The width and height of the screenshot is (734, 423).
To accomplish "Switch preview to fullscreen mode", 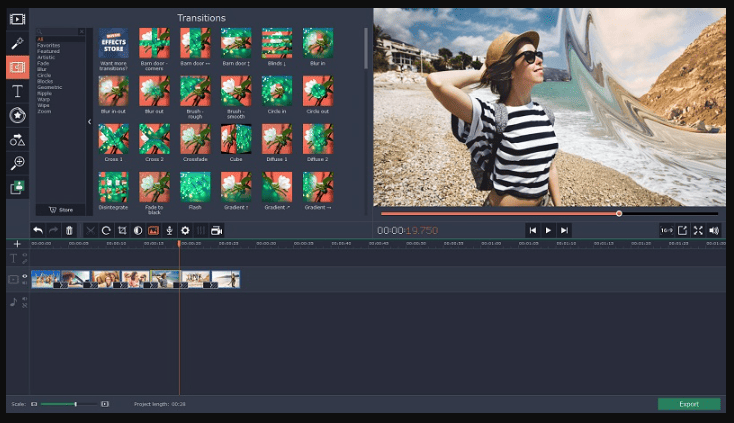I will [x=698, y=230].
